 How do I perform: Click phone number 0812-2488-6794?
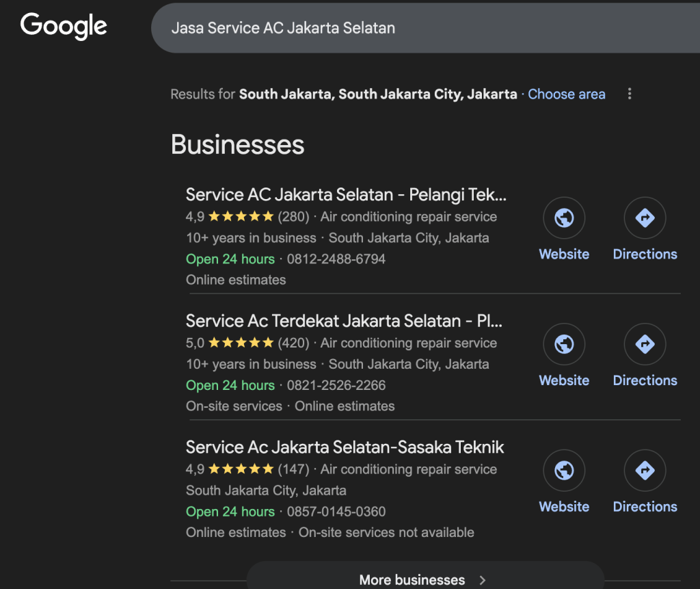point(336,259)
